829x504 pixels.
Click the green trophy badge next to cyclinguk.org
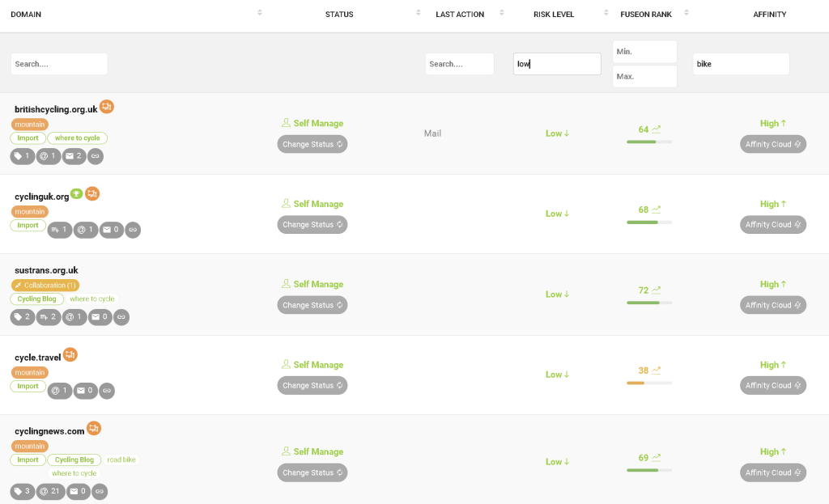coord(76,193)
